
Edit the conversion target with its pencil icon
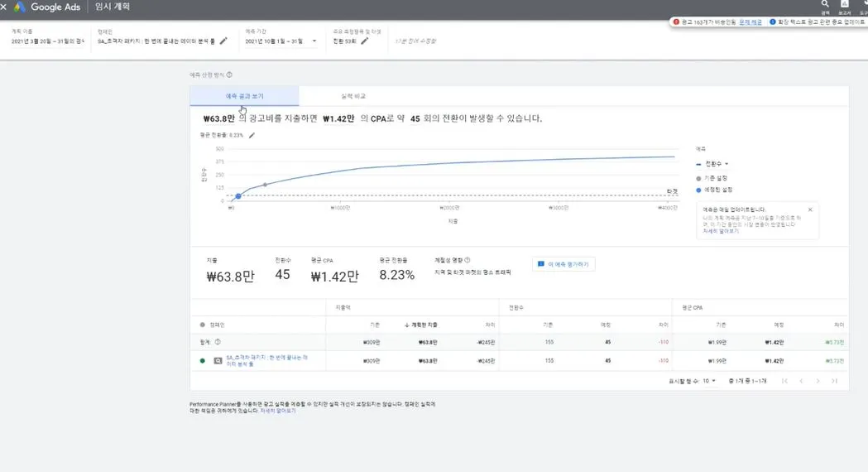[365, 41]
